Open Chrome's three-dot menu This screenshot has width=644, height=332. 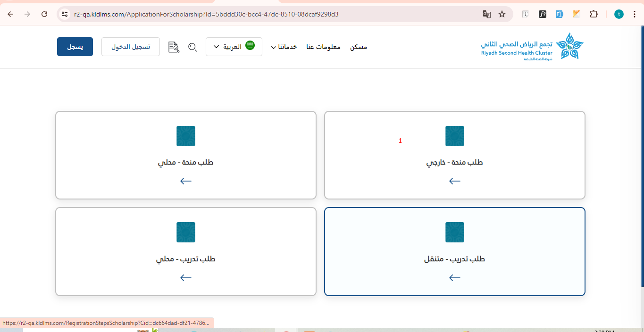pos(636,14)
